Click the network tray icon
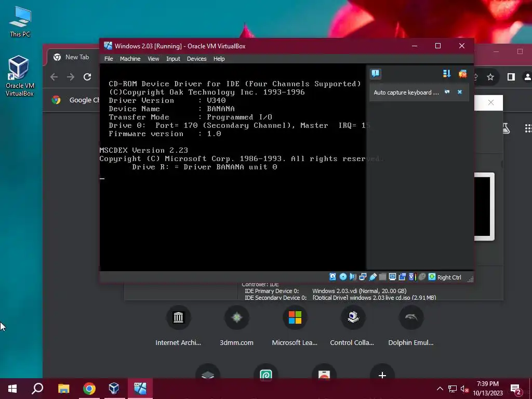Viewport: 532px width, 399px height. pos(453,389)
